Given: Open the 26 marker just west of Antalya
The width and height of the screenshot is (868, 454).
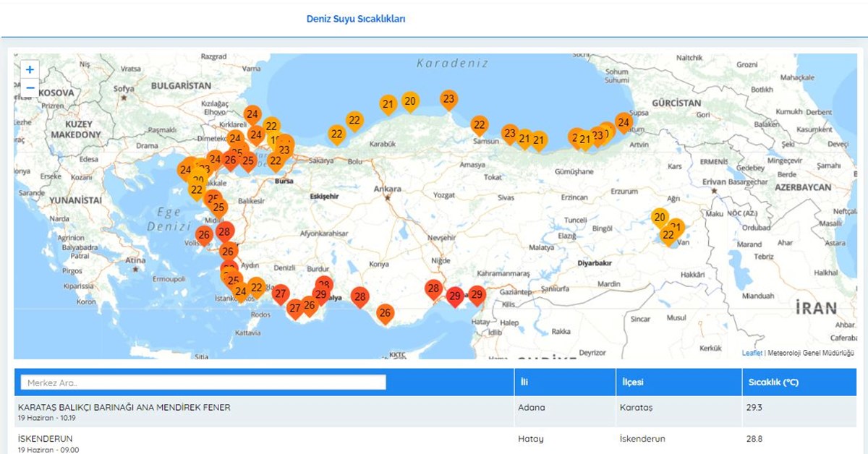Looking at the screenshot, I should coord(310,306).
